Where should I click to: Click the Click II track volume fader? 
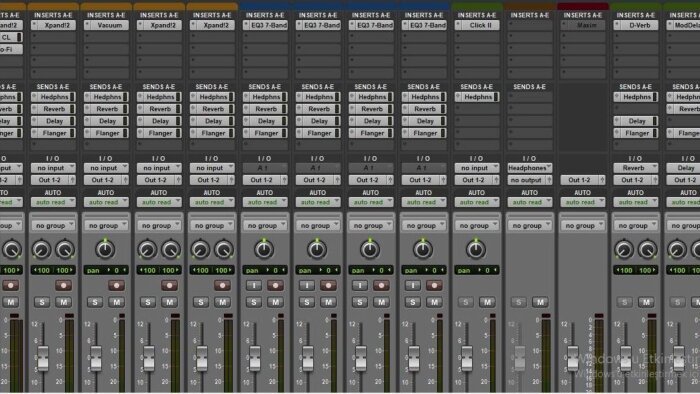click(467, 358)
